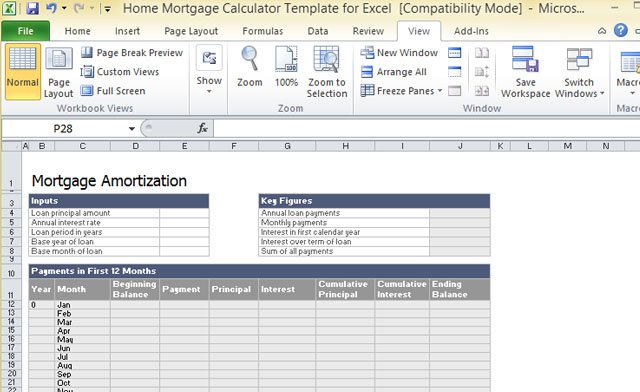Switch to Normal workbook view

coord(23,71)
